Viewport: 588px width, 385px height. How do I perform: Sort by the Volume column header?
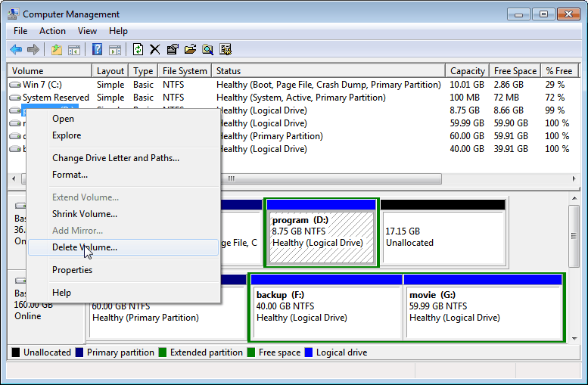click(x=50, y=71)
